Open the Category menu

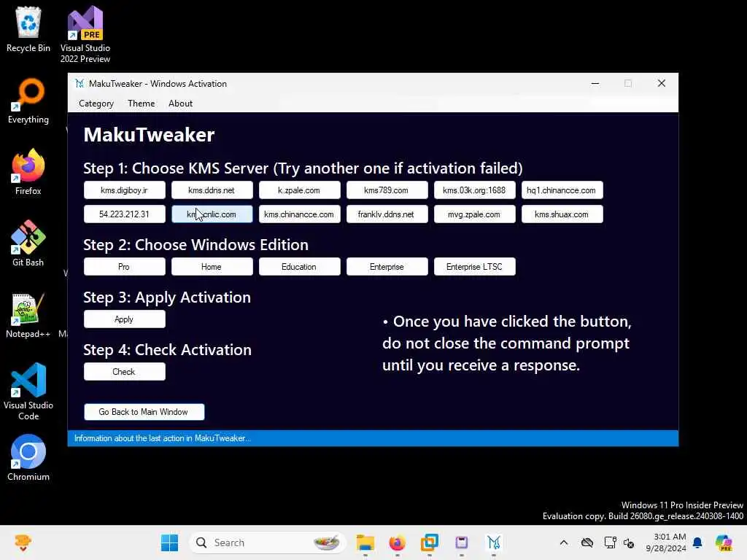(x=96, y=104)
